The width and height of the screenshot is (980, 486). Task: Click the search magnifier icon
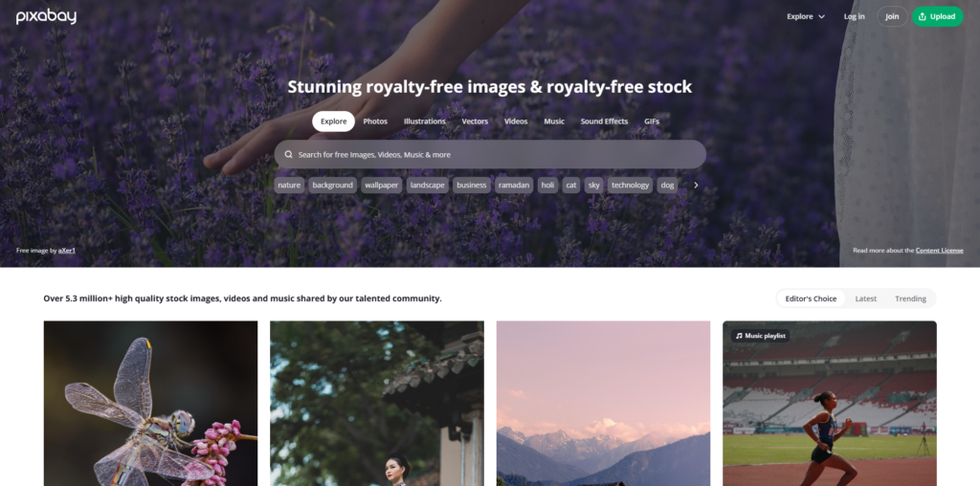pyautogui.click(x=288, y=154)
